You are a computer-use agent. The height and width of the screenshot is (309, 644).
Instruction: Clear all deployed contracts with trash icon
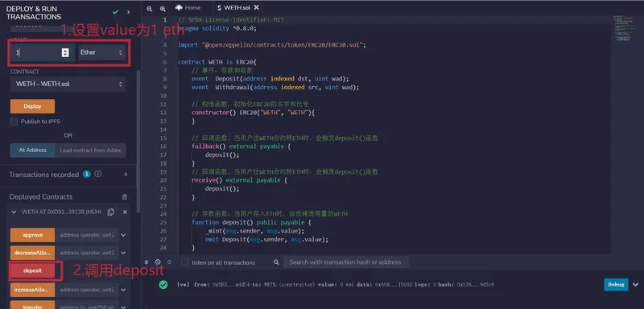pyautogui.click(x=125, y=197)
